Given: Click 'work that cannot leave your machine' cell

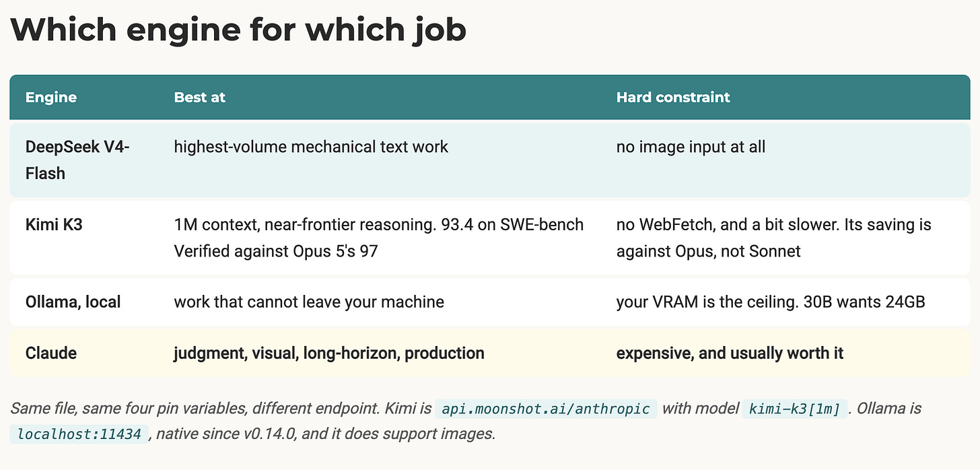Looking at the screenshot, I should (x=309, y=302).
